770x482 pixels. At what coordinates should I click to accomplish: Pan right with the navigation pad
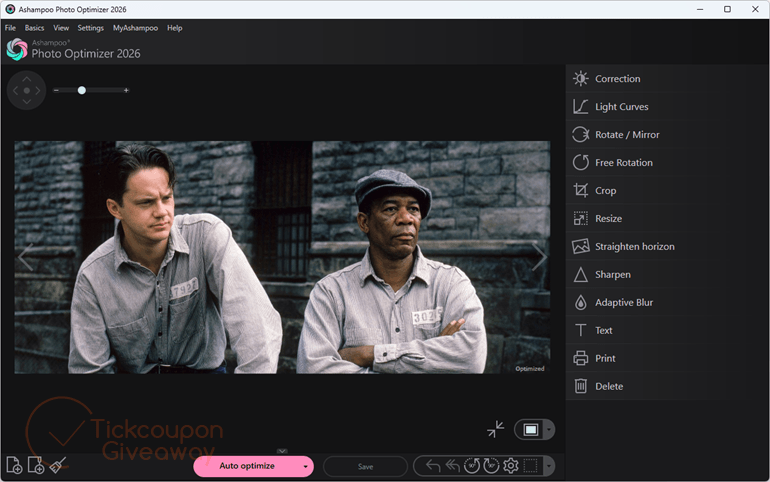click(38, 90)
